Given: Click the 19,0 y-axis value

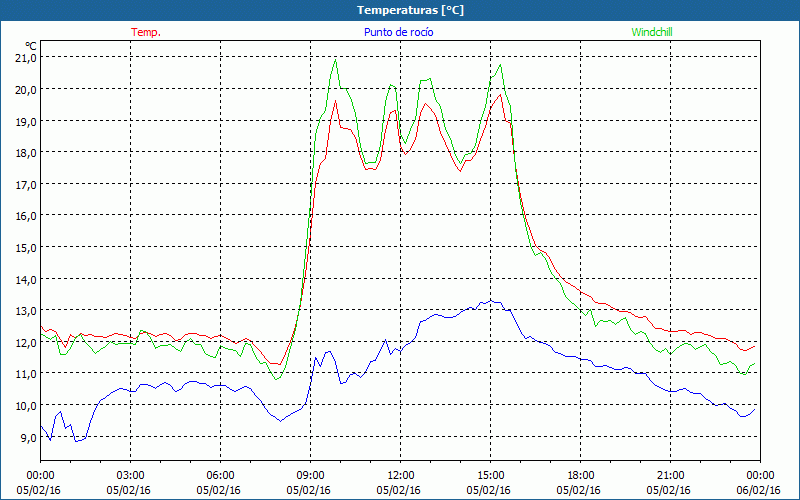Looking at the screenshot, I should 26,121.
